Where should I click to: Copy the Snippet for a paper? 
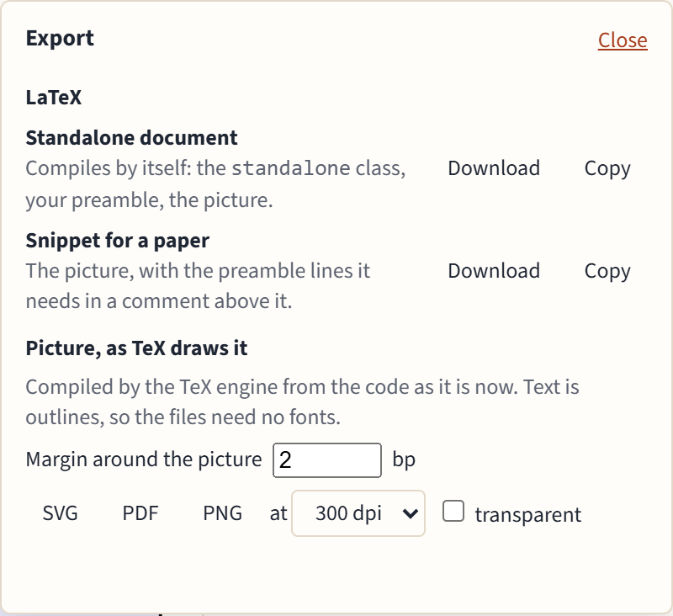(607, 271)
